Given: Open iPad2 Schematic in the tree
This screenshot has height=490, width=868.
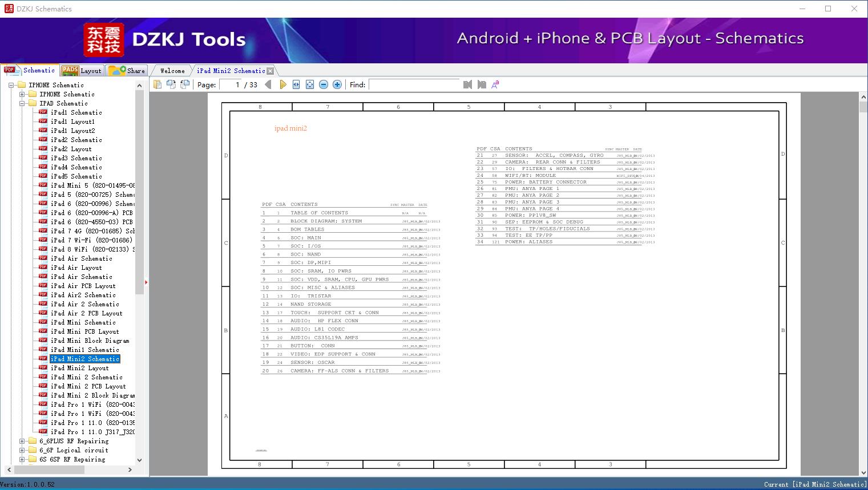Looking at the screenshot, I should (76, 140).
